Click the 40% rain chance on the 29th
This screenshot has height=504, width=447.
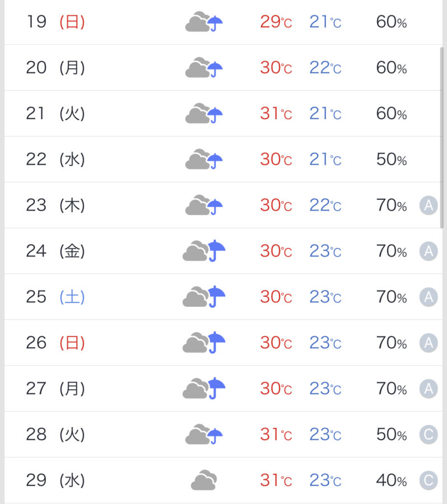click(x=392, y=480)
